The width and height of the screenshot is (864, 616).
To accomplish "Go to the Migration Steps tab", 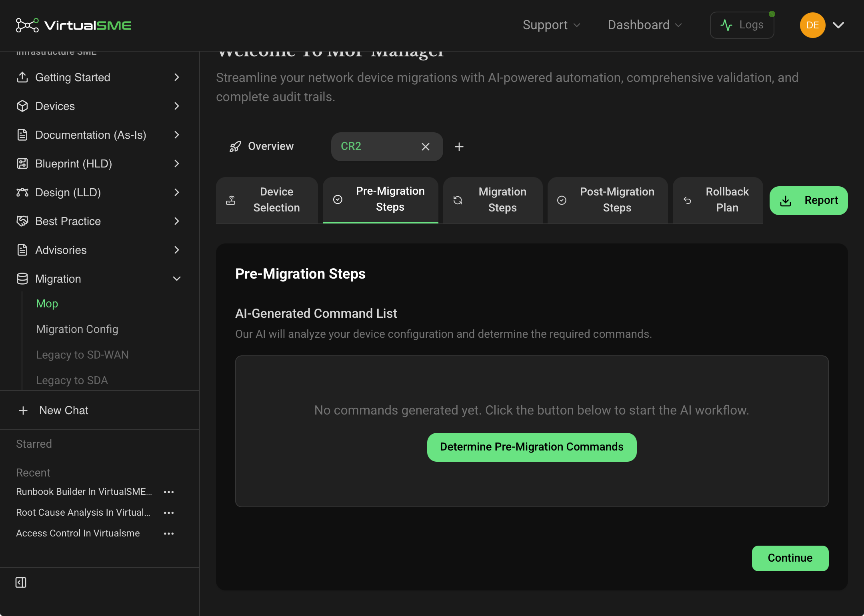I will pyautogui.click(x=493, y=200).
